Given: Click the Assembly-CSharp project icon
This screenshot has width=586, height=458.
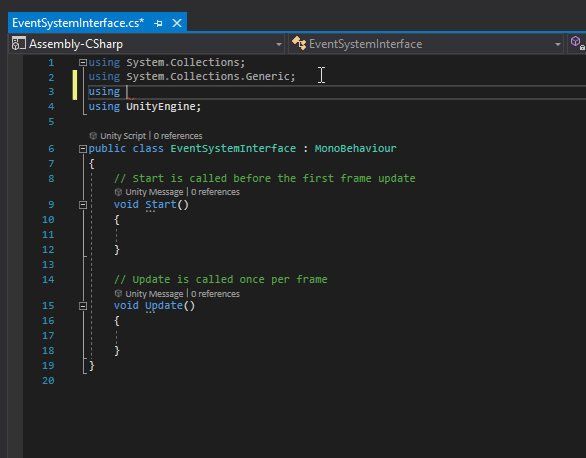Looking at the screenshot, I should tap(18, 44).
